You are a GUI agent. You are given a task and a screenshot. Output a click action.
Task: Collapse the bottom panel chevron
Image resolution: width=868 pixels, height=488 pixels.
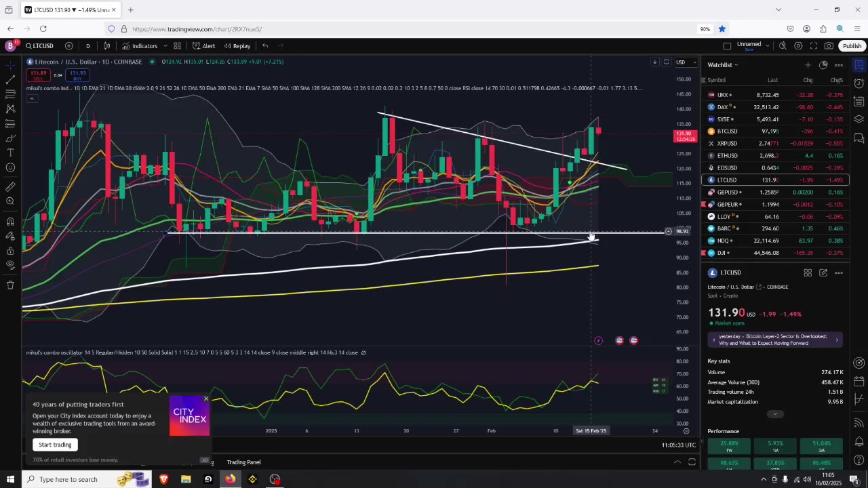[x=677, y=462]
